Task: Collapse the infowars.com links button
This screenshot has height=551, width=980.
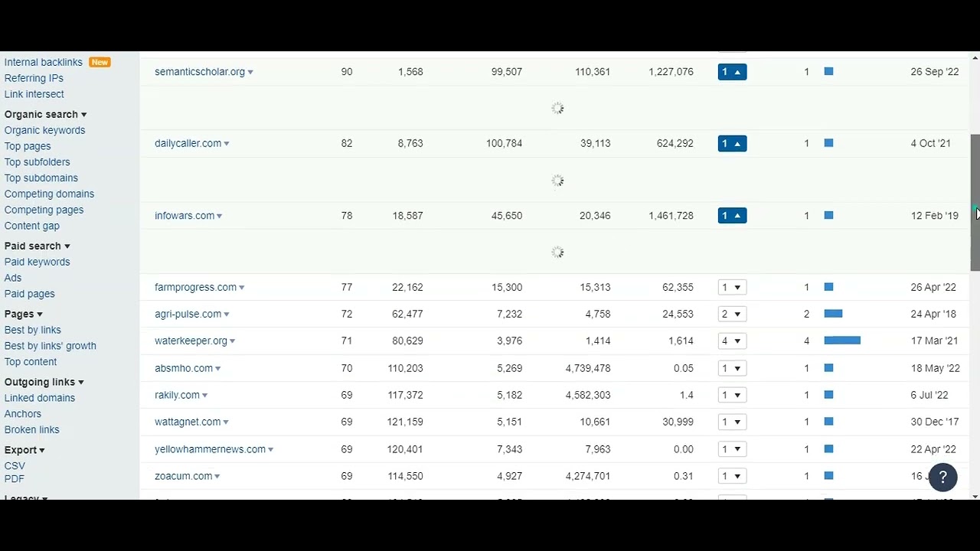Action: click(x=732, y=216)
